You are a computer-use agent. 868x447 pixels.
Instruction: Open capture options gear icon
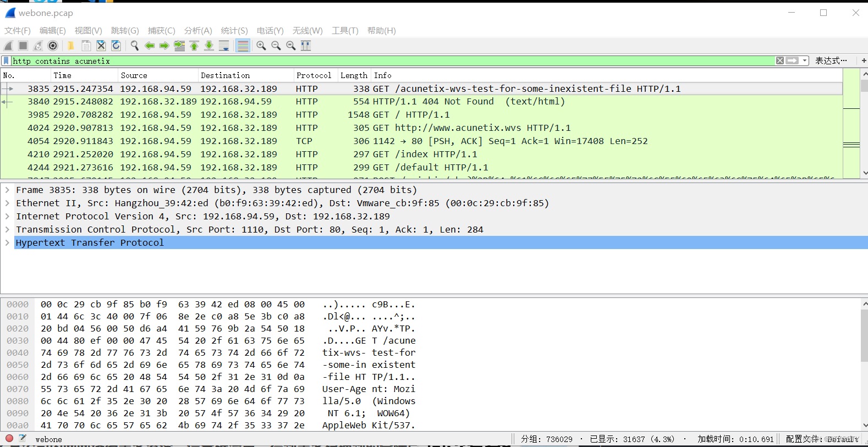coord(53,46)
